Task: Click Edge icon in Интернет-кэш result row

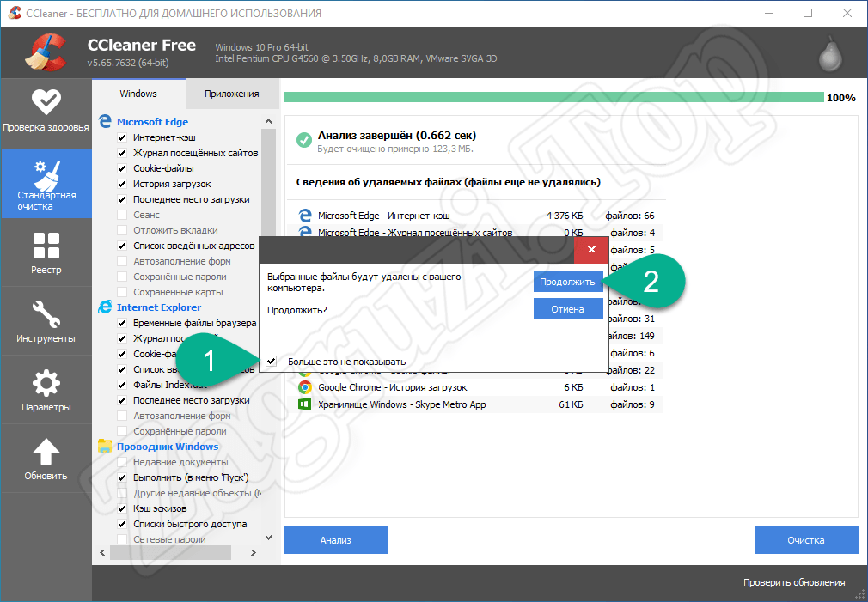Action: [304, 216]
